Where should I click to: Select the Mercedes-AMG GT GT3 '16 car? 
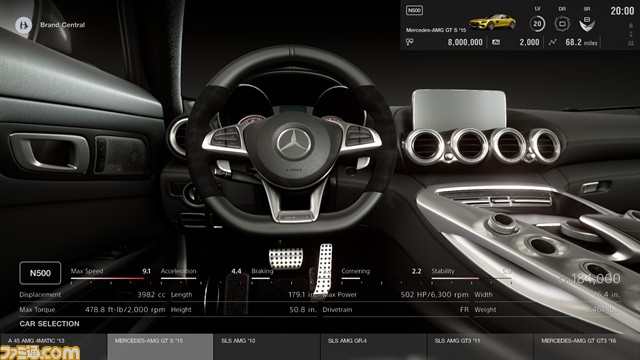tap(587, 347)
